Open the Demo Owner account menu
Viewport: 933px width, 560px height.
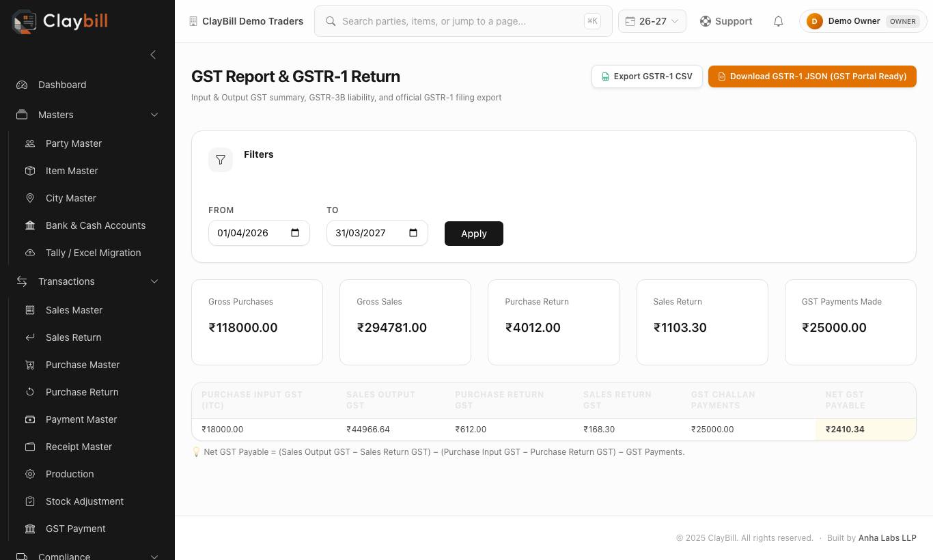863,21
